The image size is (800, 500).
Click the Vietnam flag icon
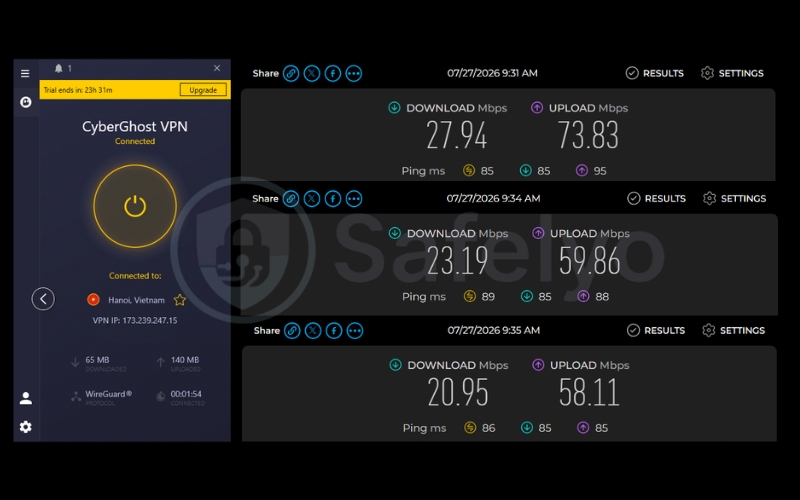[x=93, y=300]
